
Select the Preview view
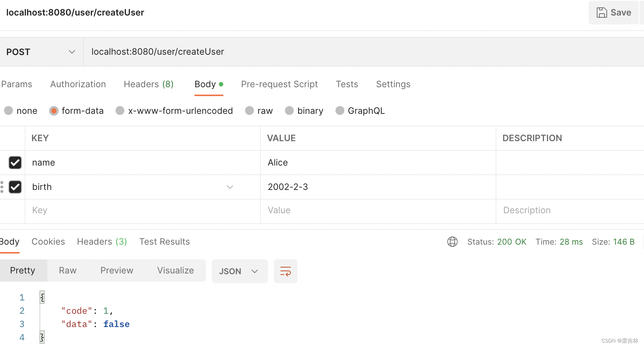click(117, 271)
